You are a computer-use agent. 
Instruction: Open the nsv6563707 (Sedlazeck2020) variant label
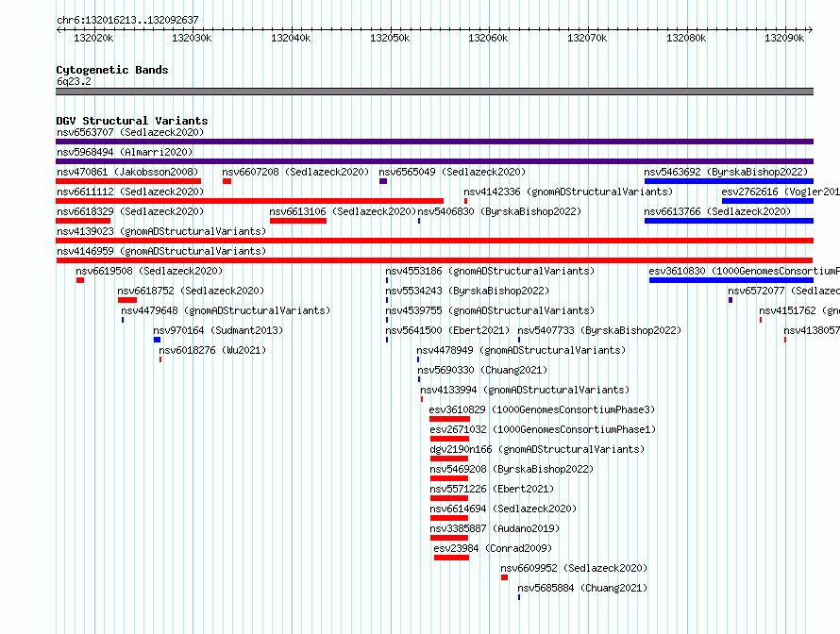click(130, 132)
